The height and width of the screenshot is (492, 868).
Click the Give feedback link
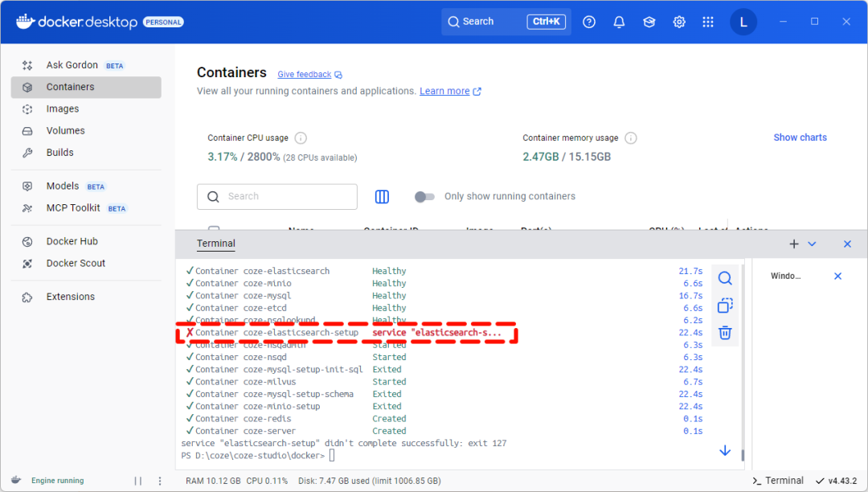coord(305,75)
